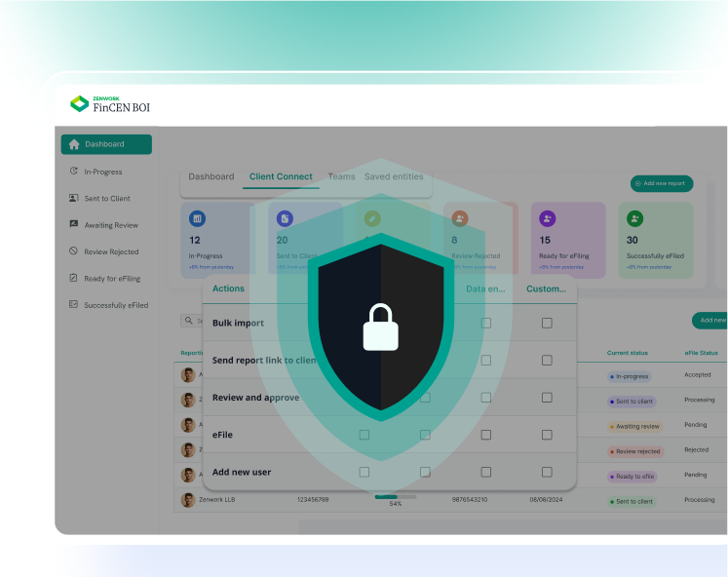Click the Custom... column header
This screenshot has width=728, height=577.
(546, 288)
